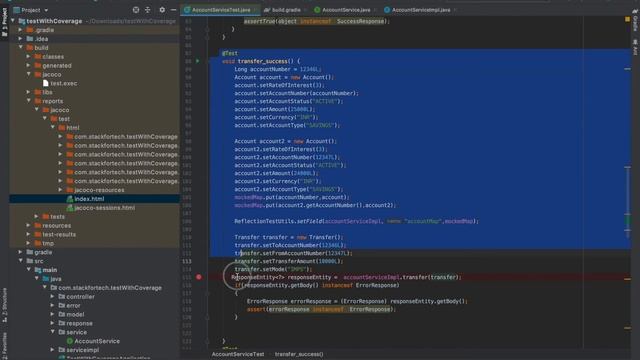Open Project panel settings gear
The width and height of the screenshot is (640, 360).
162,10
